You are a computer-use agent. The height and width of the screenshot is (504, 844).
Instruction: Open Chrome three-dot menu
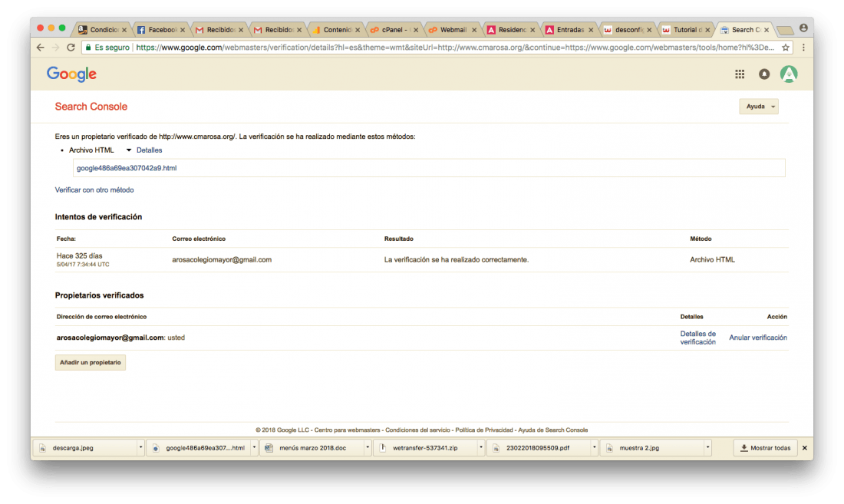(x=803, y=48)
